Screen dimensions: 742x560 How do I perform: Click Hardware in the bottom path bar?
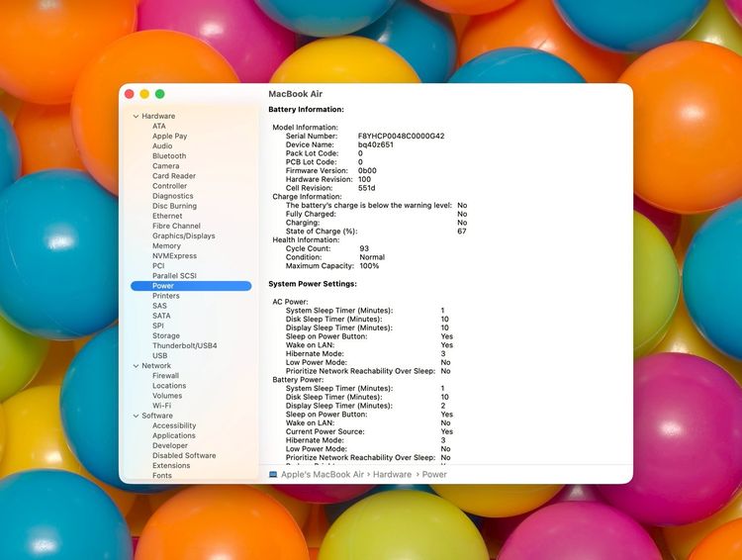(x=393, y=474)
